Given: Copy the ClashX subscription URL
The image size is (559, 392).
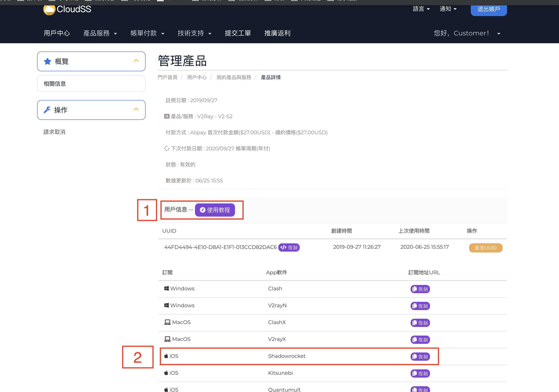Looking at the screenshot, I should tap(420, 323).
